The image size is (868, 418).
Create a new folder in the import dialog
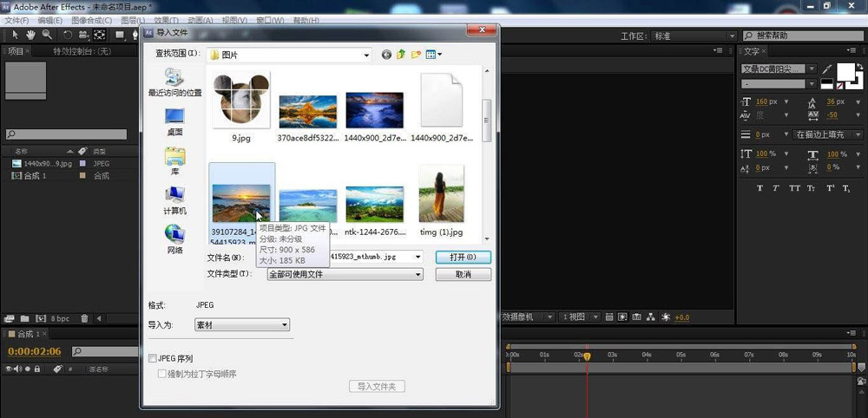[x=416, y=55]
